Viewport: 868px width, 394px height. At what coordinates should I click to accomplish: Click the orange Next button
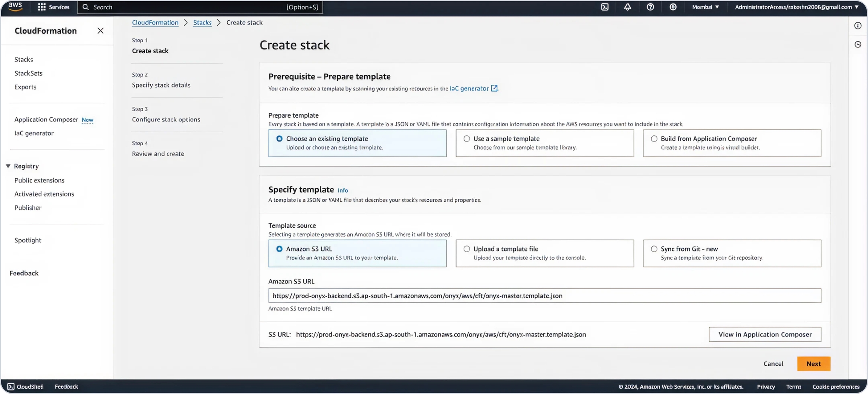[813, 364]
